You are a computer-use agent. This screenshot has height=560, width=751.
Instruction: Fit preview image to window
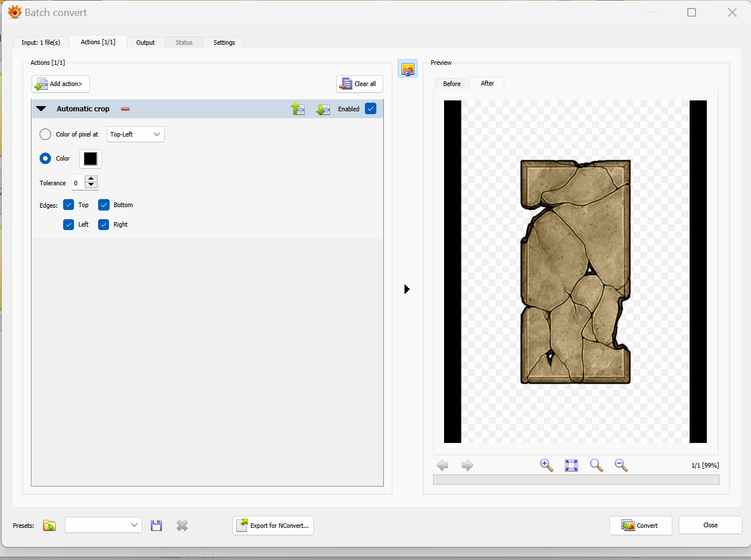[x=571, y=465]
